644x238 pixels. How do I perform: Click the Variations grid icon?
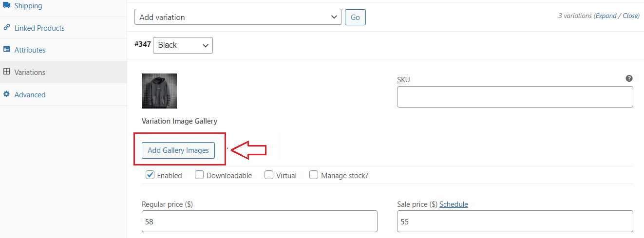(7, 72)
